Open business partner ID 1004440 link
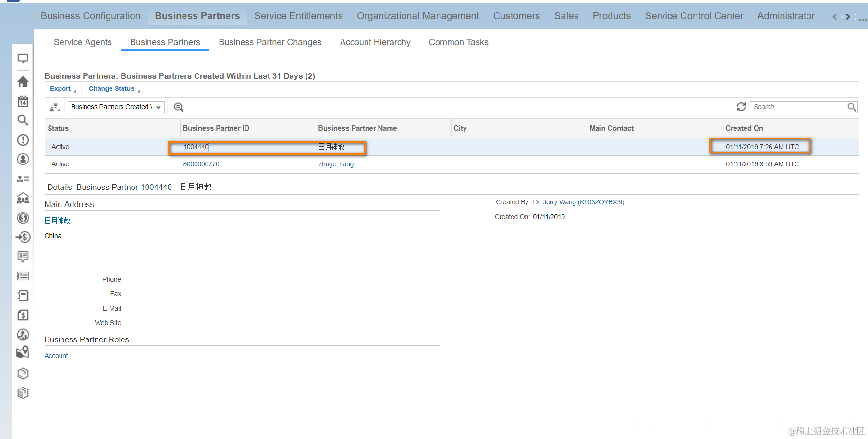 point(196,147)
